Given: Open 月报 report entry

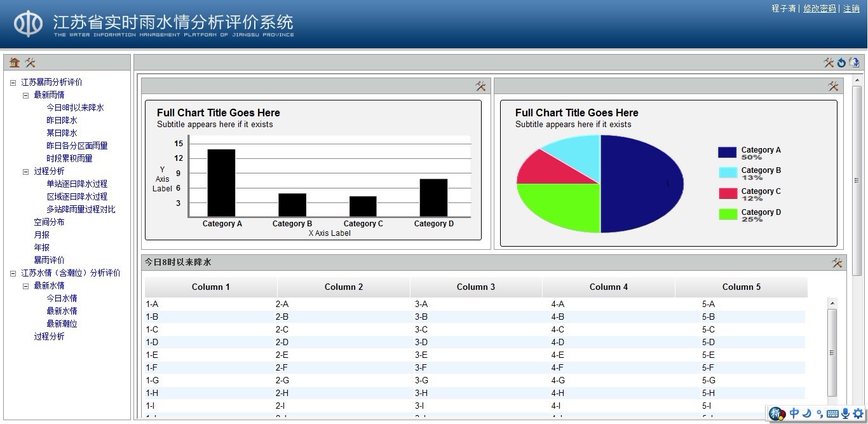Looking at the screenshot, I should click(x=41, y=235).
